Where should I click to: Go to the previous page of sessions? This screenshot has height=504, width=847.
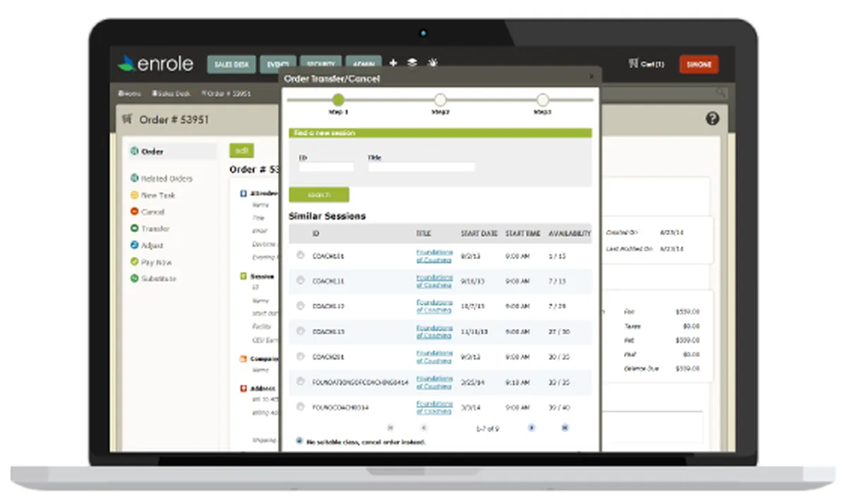click(x=423, y=428)
